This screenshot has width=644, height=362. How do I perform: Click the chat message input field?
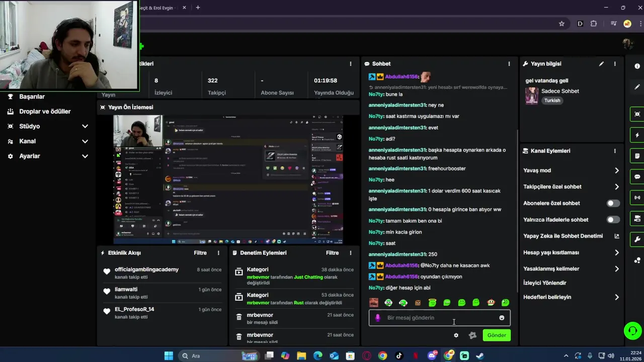(x=440, y=318)
